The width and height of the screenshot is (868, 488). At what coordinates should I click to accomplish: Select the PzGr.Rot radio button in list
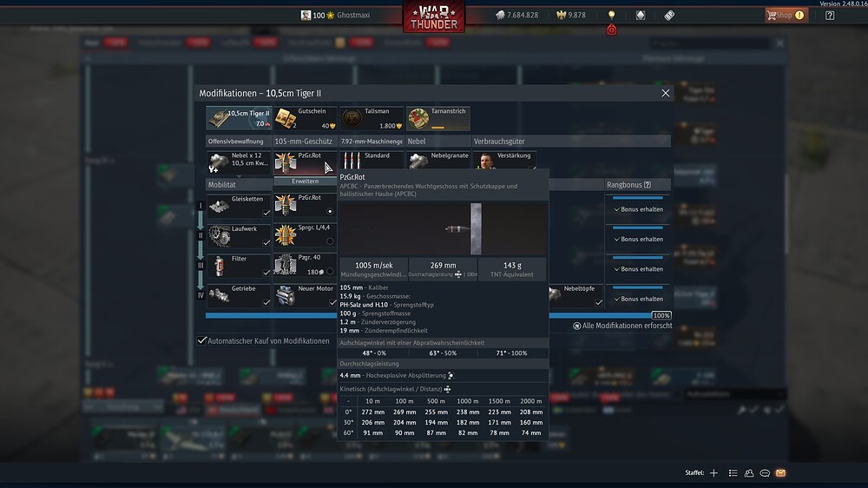tap(330, 211)
